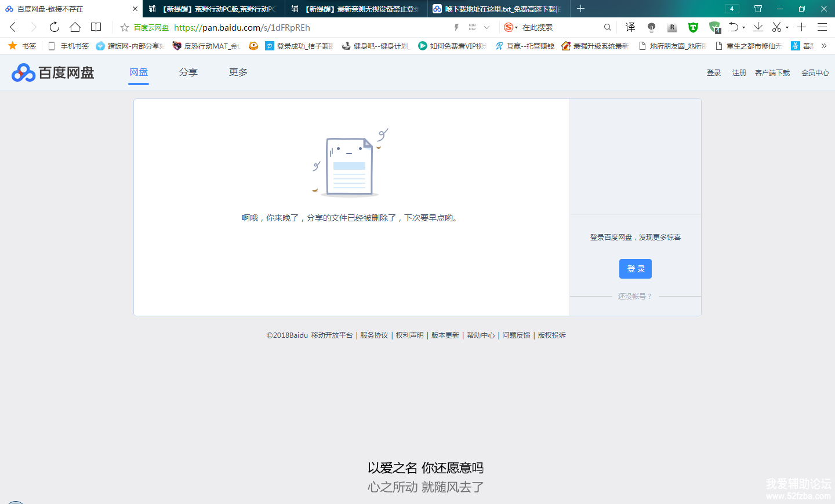
Task: Show the page QR code icon
Action: tap(472, 27)
